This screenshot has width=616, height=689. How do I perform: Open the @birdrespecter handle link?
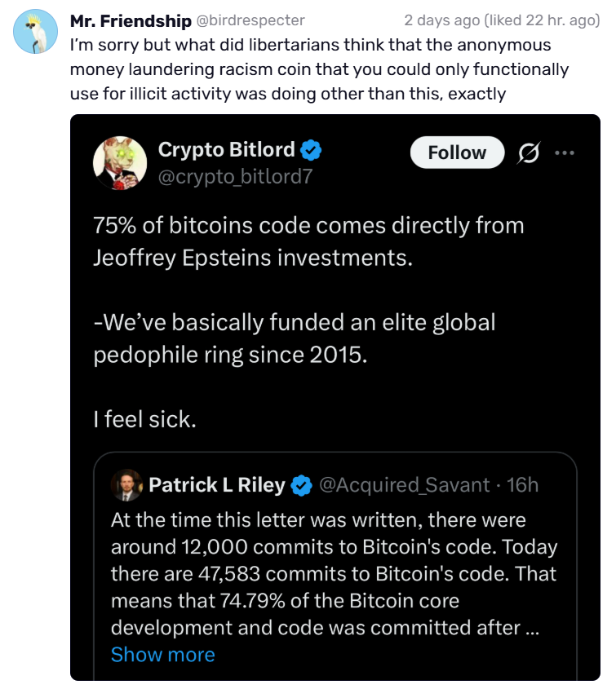tap(250, 20)
